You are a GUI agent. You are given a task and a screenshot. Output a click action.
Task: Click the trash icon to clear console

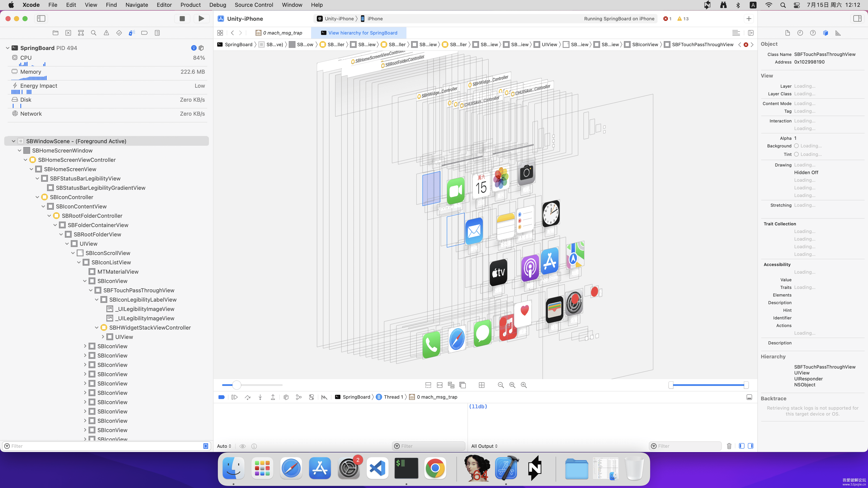tap(729, 446)
